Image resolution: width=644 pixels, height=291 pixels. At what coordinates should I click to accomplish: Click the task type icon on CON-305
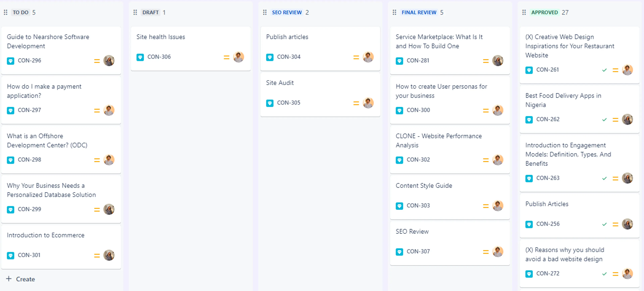(x=270, y=103)
